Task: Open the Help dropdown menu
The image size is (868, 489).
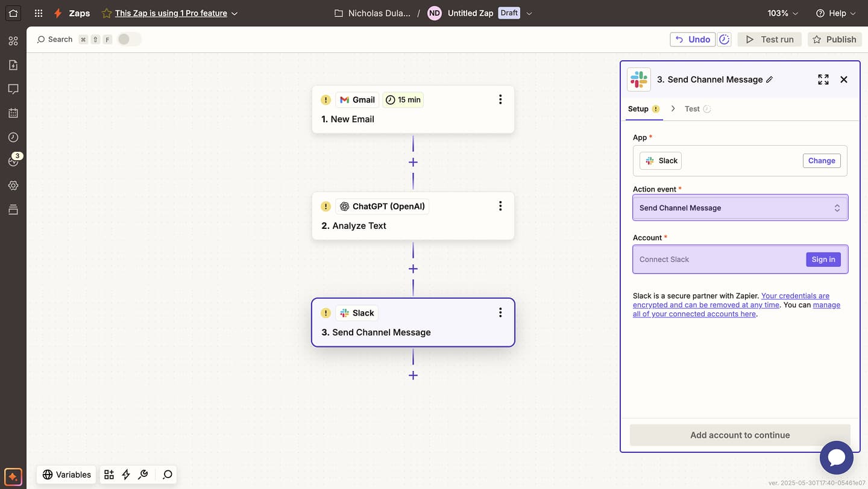Action: pos(835,13)
